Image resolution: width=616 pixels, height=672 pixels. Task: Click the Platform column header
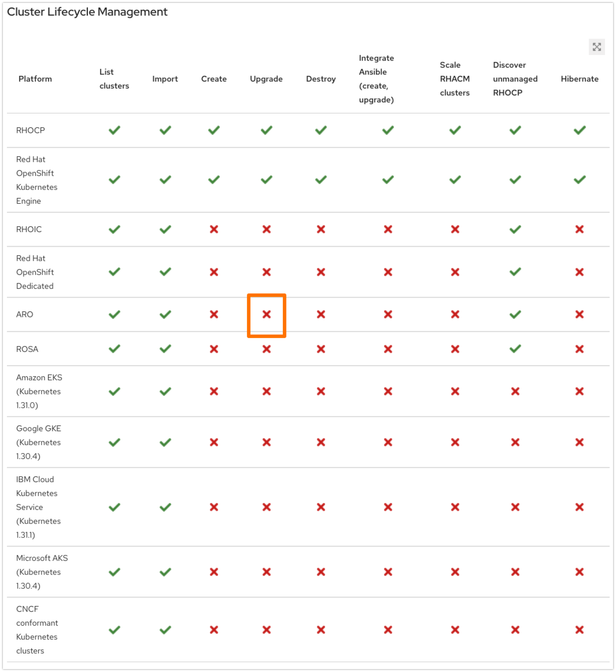tap(35, 79)
